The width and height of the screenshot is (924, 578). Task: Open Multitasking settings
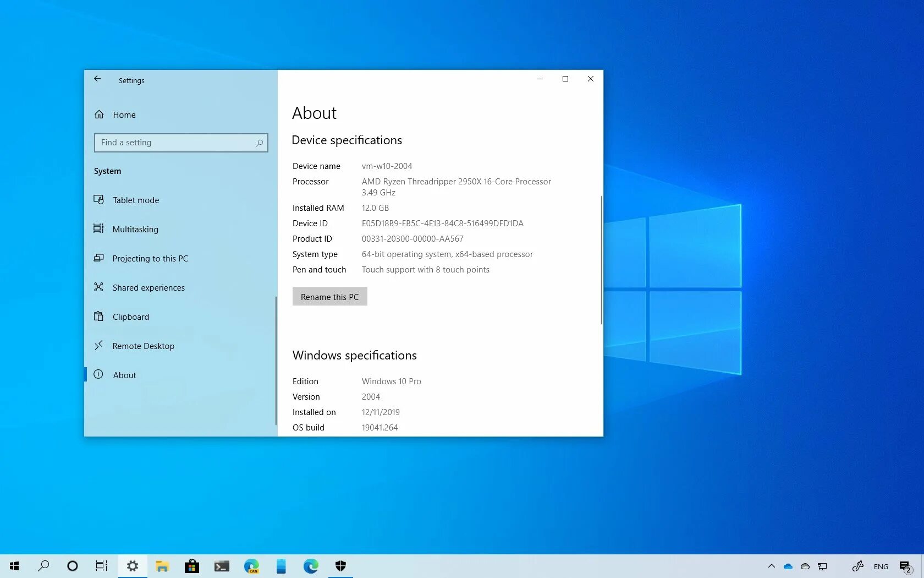[x=135, y=229]
